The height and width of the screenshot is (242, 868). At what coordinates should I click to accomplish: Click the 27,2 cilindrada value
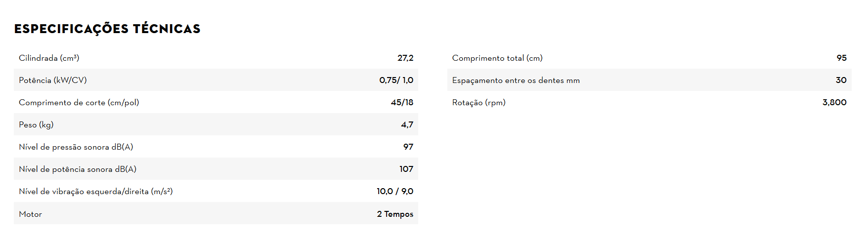click(x=405, y=58)
